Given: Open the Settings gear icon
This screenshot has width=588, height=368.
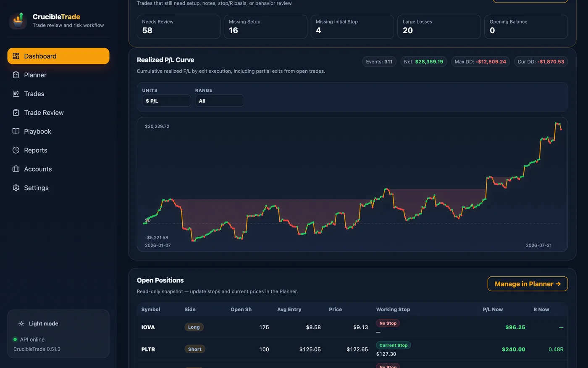Looking at the screenshot, I should click(16, 188).
